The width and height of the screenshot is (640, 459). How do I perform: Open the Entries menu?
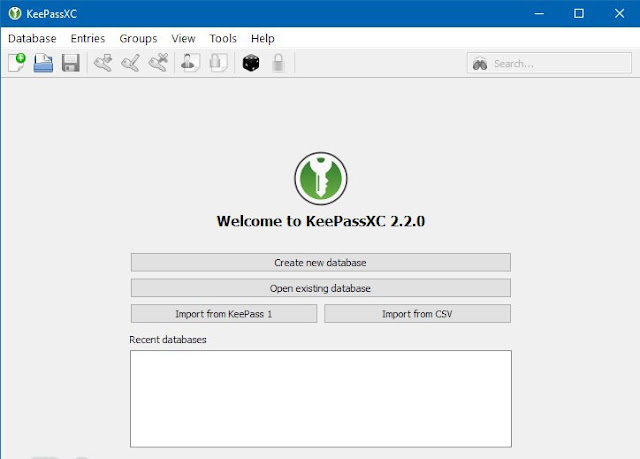coord(88,38)
